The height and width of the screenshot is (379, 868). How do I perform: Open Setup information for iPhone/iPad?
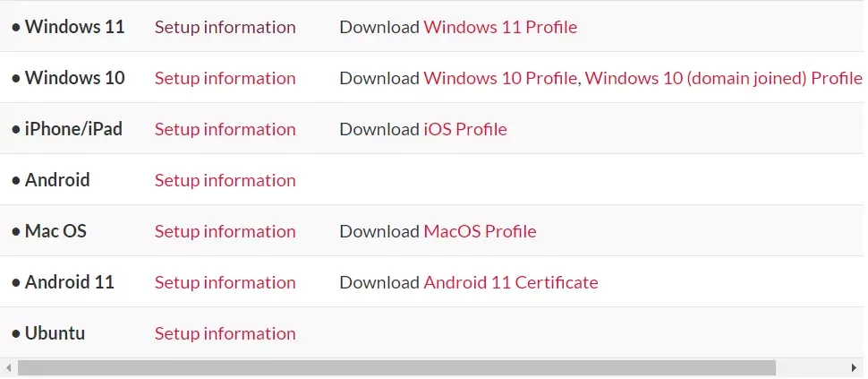(225, 129)
